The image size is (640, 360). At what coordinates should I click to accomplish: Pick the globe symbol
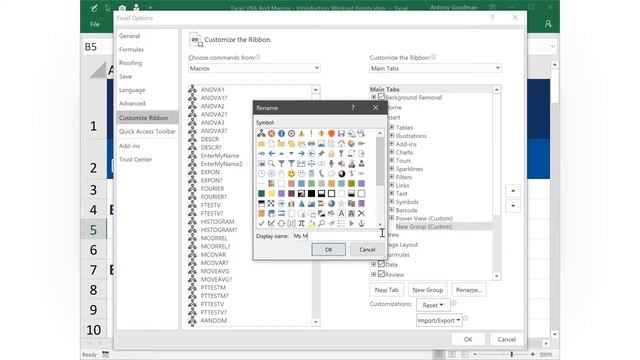(351, 144)
